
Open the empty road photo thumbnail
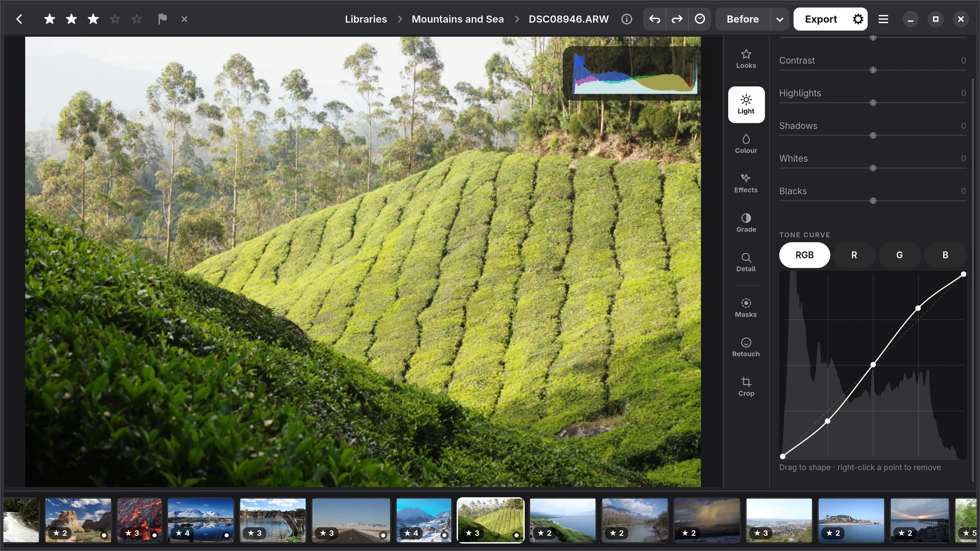351,520
